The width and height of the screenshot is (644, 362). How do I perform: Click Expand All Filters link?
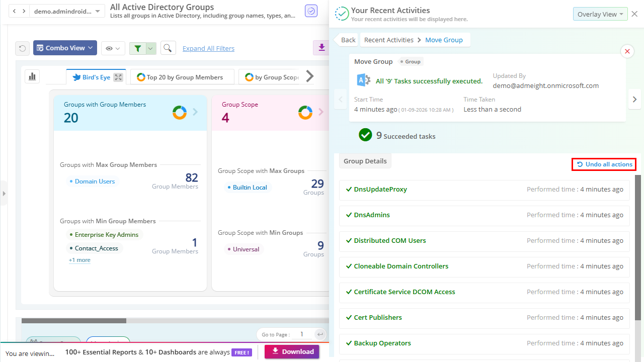pyautogui.click(x=208, y=48)
